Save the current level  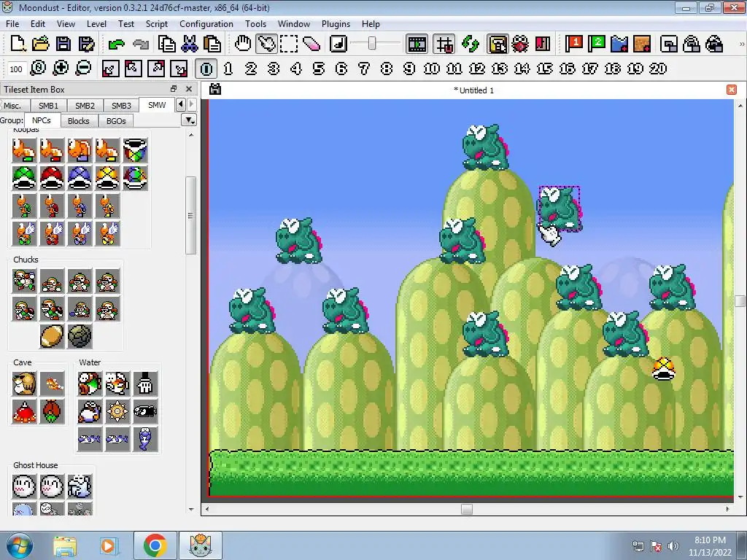point(63,44)
